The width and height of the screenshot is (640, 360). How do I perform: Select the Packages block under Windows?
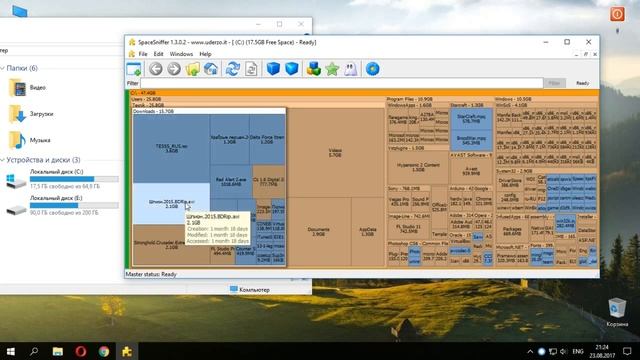(x=512, y=231)
